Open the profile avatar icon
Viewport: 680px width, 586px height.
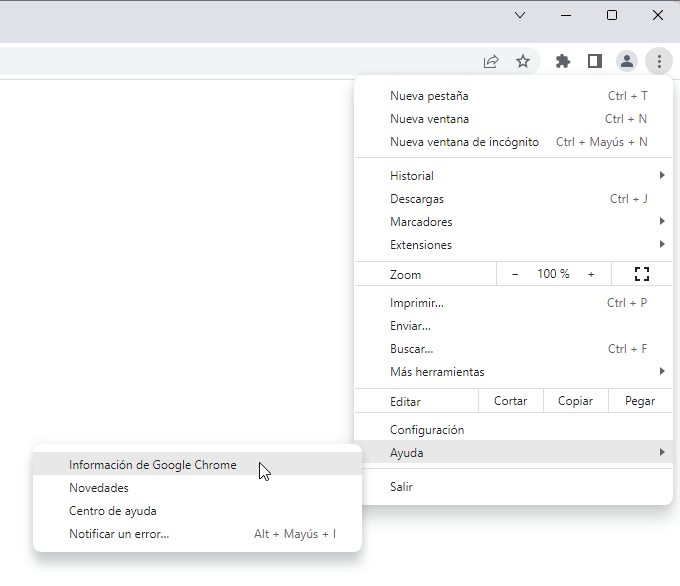point(627,61)
